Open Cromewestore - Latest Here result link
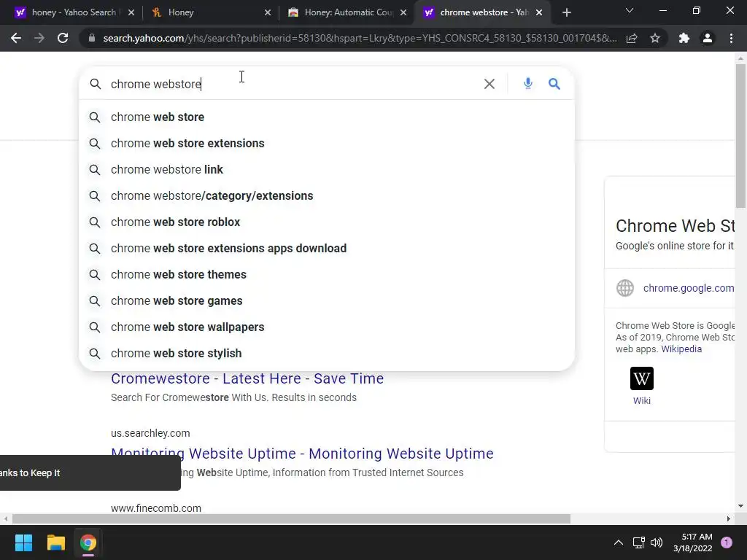This screenshot has height=560, width=747. click(247, 378)
